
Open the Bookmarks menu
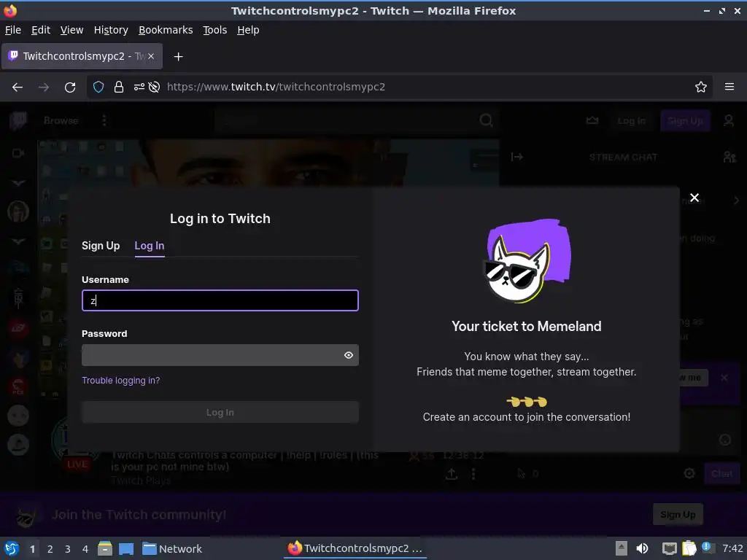[x=166, y=30]
